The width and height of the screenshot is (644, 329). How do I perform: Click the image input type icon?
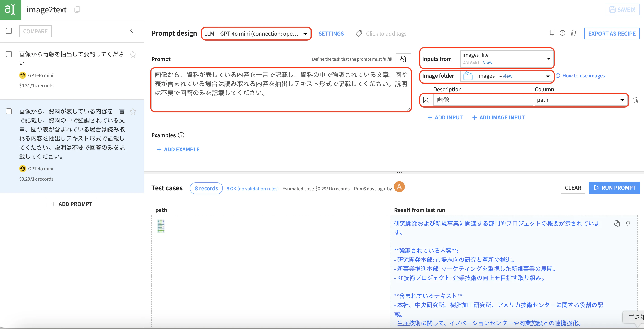pyautogui.click(x=426, y=100)
